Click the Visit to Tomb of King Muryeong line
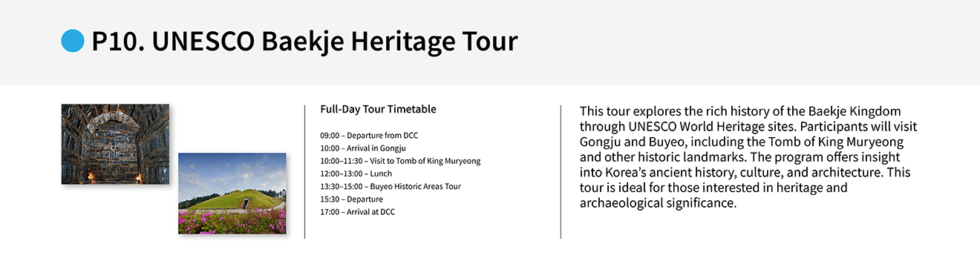The width and height of the screenshot is (980, 275). (x=401, y=161)
